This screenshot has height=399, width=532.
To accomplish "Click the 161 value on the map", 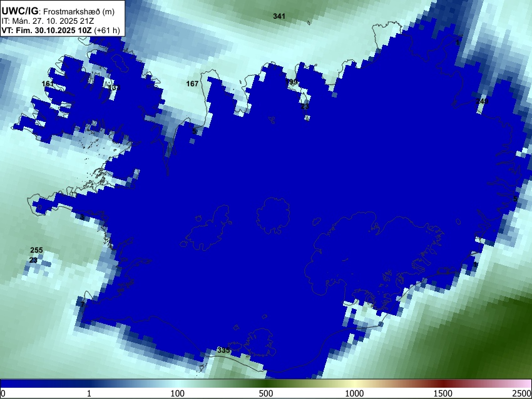I will click(48, 83).
